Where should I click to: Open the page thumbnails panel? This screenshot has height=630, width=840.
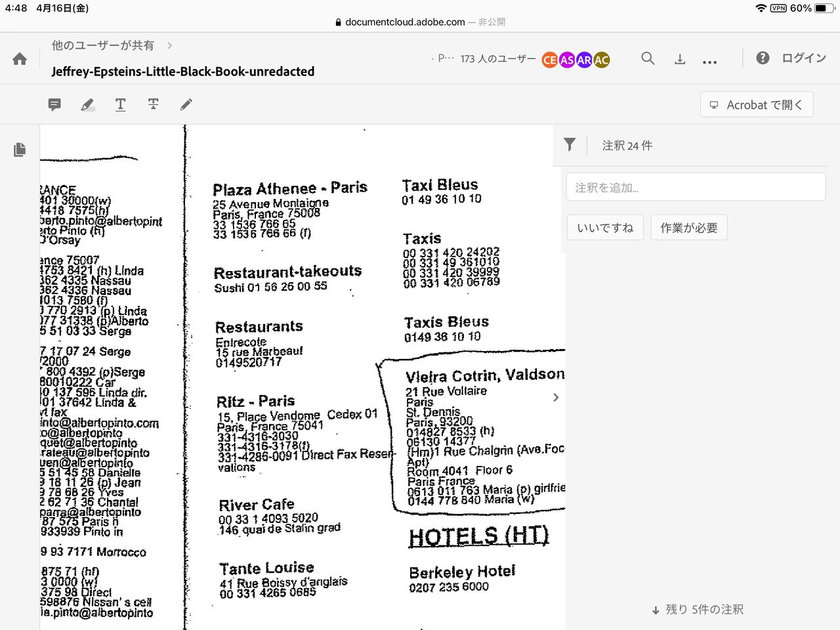(x=20, y=150)
